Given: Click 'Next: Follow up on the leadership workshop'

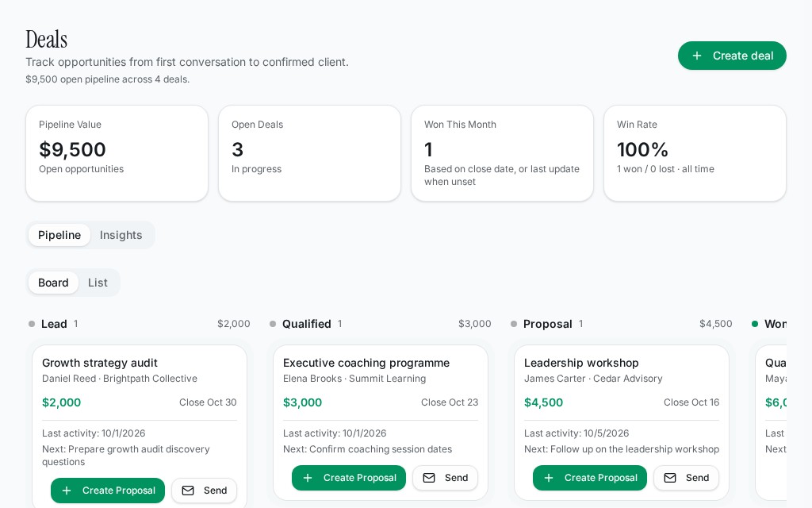Looking at the screenshot, I should (x=622, y=449).
